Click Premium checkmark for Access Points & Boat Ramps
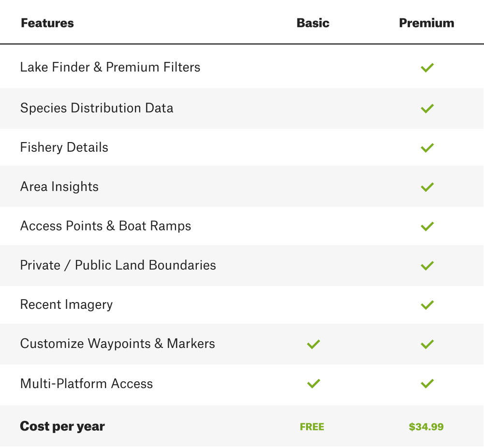Image resolution: width=484 pixels, height=448 pixels. pos(427,226)
